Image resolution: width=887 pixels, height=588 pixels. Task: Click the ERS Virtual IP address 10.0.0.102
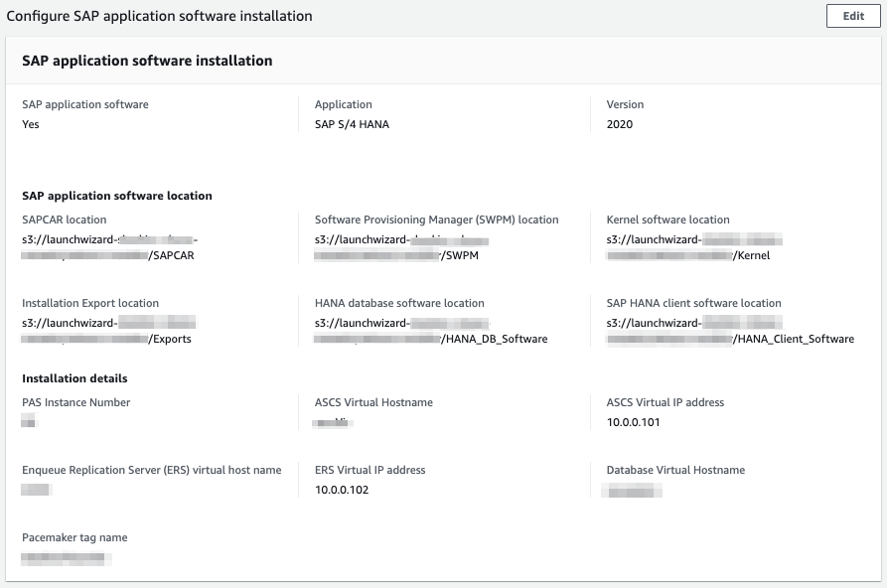click(342, 490)
